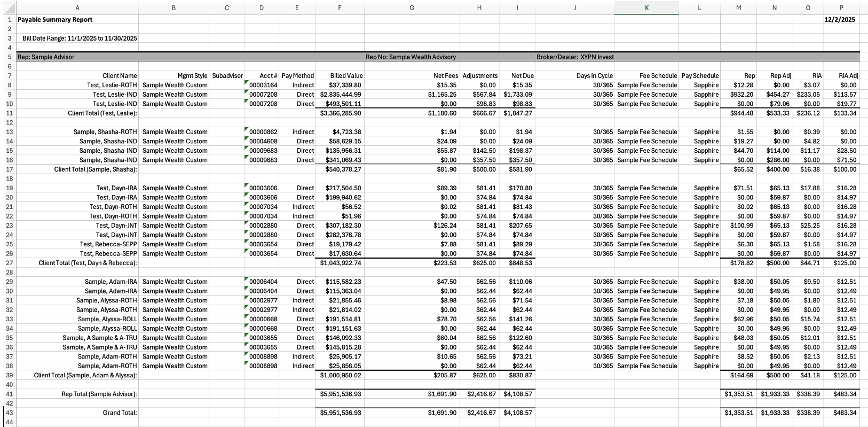Select the Rep Adj header cell
This screenshot has width=868, height=427.
point(781,76)
